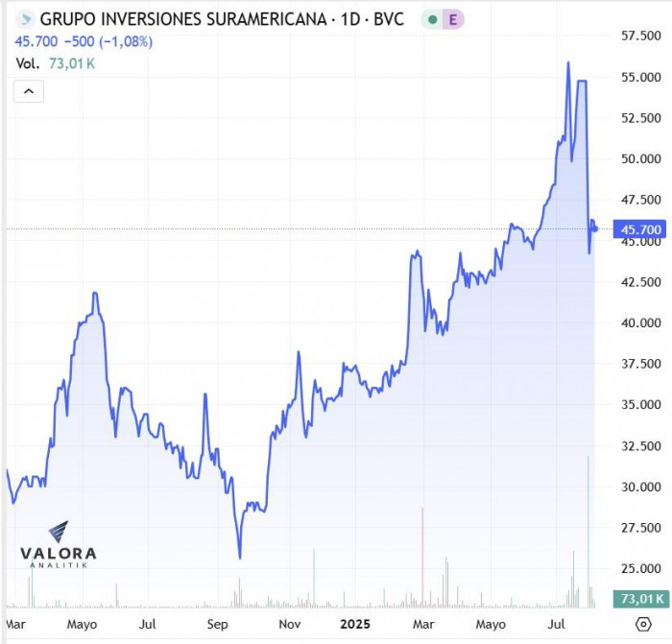The width and height of the screenshot is (672, 644).
Task: Click the 52.500 price axis label
Action: [641, 118]
